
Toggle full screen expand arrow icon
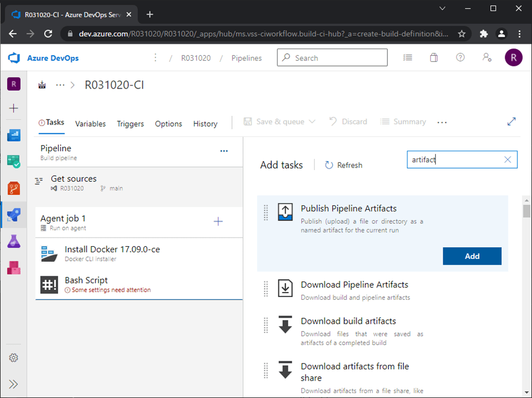(511, 121)
